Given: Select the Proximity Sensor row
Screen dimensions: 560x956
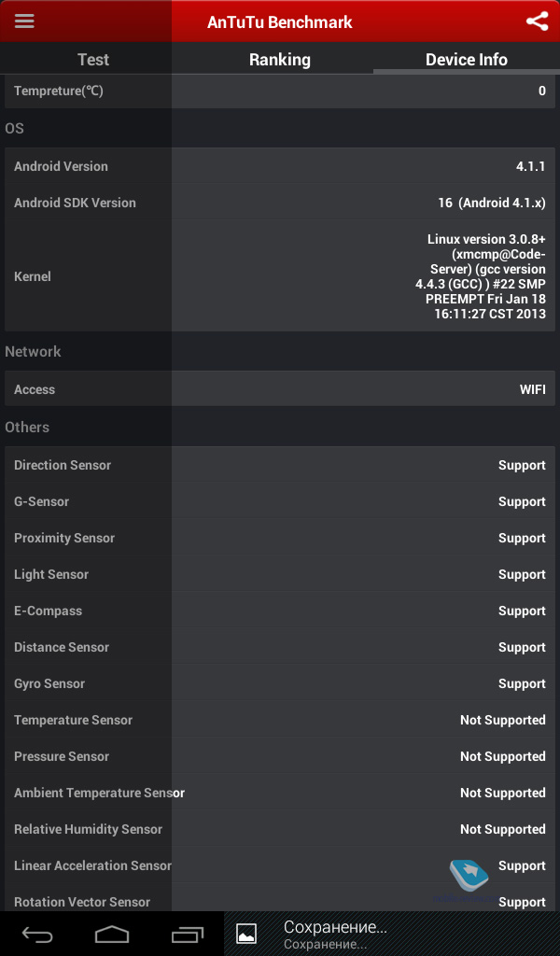Looking at the screenshot, I should point(280,538).
